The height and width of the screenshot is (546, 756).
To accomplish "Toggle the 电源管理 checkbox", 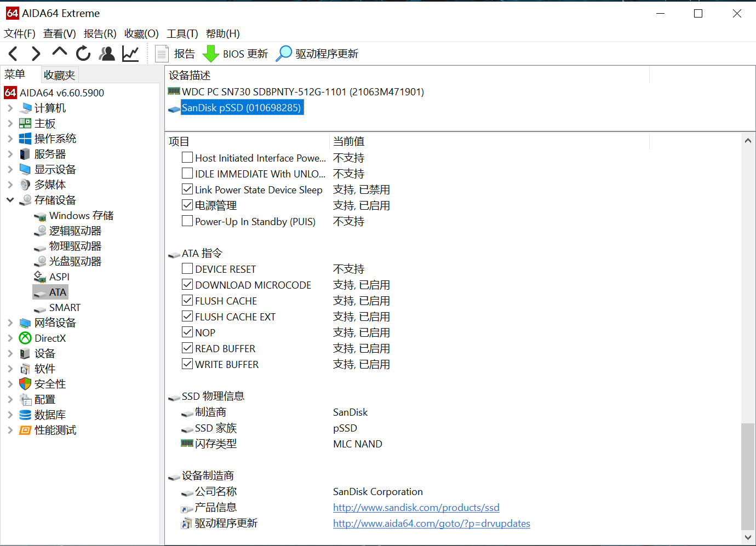I will [187, 205].
